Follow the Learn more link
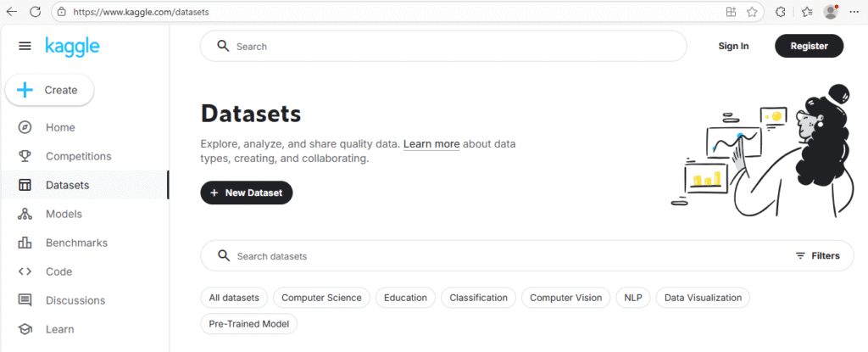The width and height of the screenshot is (868, 352). tap(431, 144)
